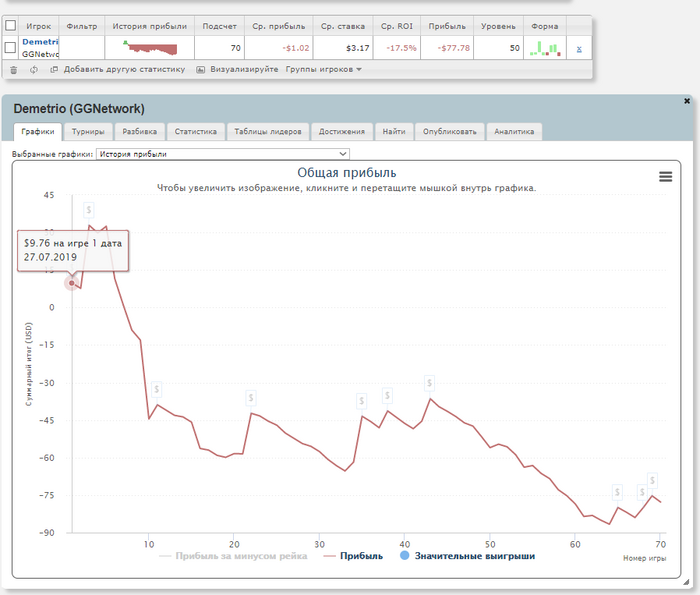Open the Статистика tab
Image resolution: width=700 pixels, height=595 pixels.
pos(196,132)
